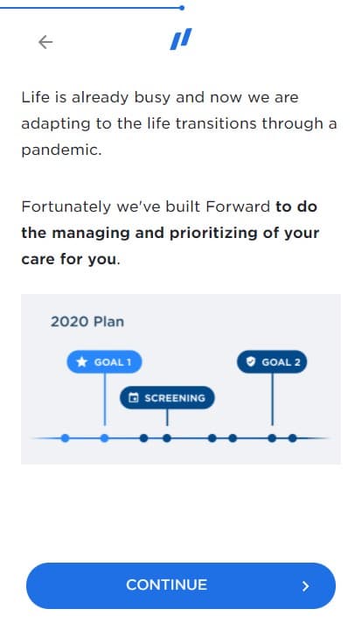Tap the Forward slash logo

point(181,39)
